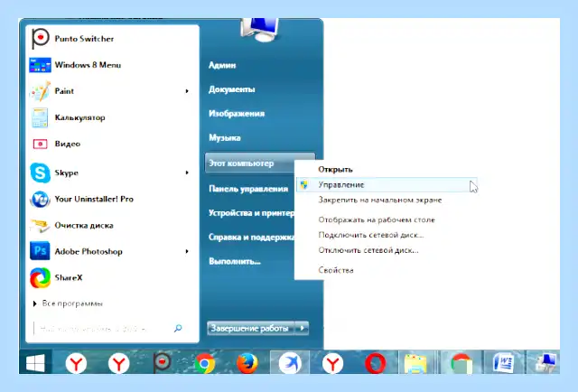Click the user account picture at top
The image size is (578, 392).
[x=259, y=30]
